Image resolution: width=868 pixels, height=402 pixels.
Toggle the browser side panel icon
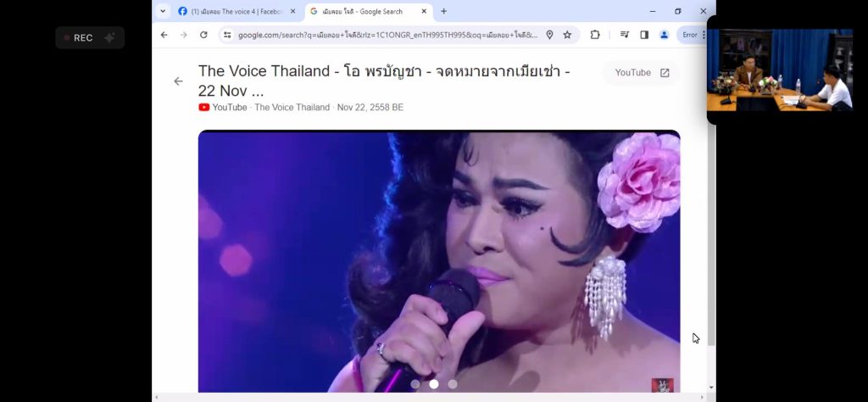(644, 35)
